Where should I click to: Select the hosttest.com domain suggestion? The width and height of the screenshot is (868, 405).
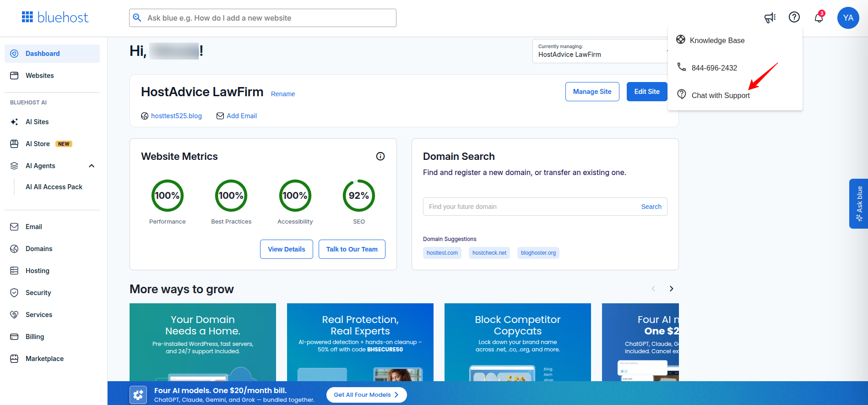[x=442, y=253]
